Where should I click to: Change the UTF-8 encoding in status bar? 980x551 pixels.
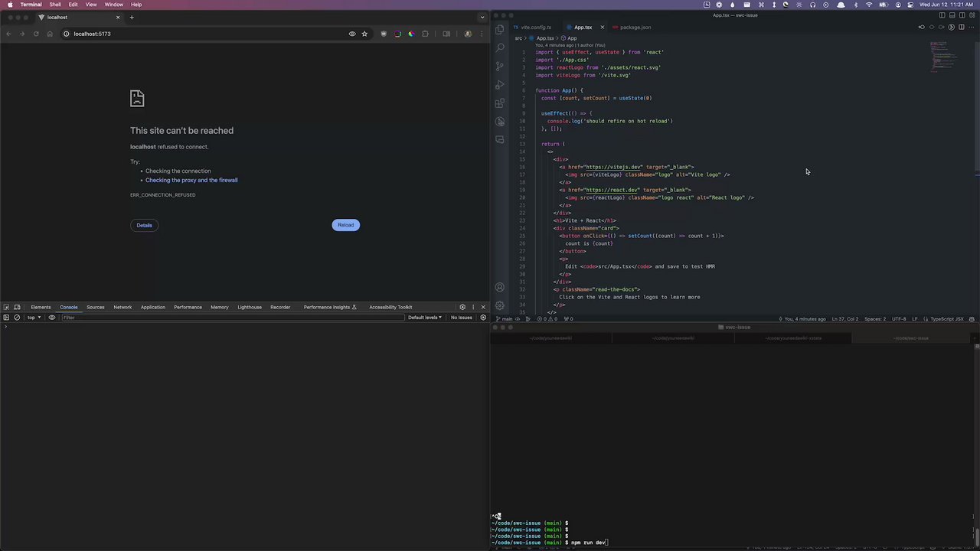[899, 319]
